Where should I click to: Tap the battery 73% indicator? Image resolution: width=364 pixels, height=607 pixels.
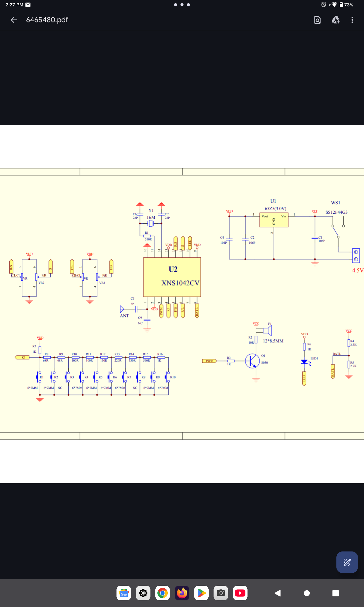click(346, 5)
